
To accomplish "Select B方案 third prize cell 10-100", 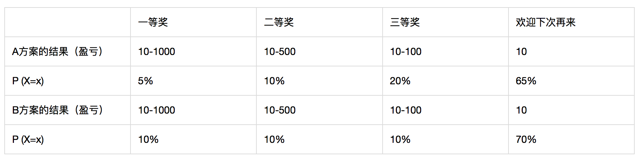I will coord(406,110).
